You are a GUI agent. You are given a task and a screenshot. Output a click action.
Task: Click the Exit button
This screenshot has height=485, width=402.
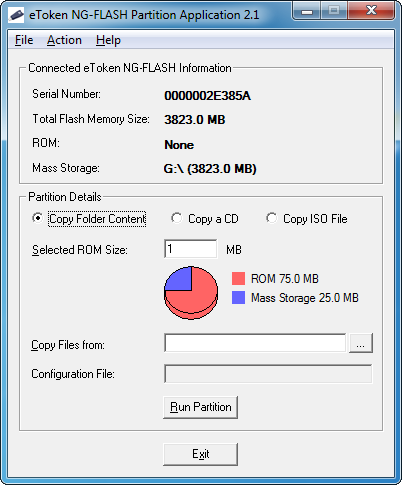click(200, 454)
